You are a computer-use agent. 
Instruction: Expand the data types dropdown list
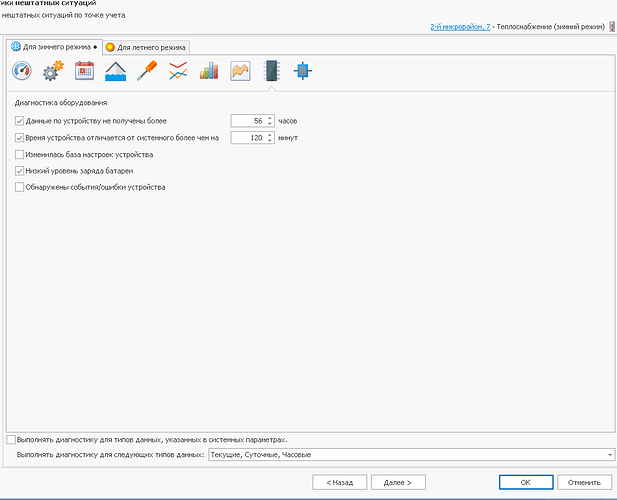610,455
